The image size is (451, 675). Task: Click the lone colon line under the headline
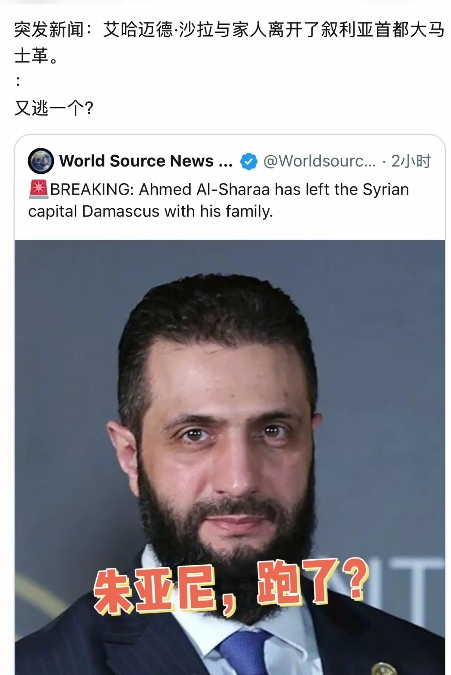point(18,81)
